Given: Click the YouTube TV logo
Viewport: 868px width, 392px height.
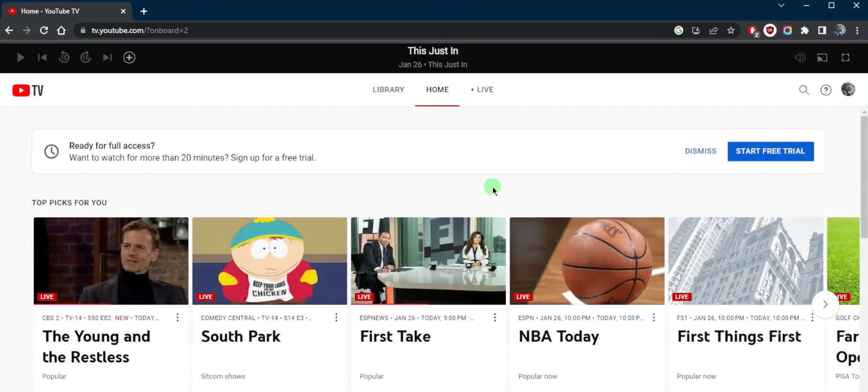Looking at the screenshot, I should pos(28,90).
